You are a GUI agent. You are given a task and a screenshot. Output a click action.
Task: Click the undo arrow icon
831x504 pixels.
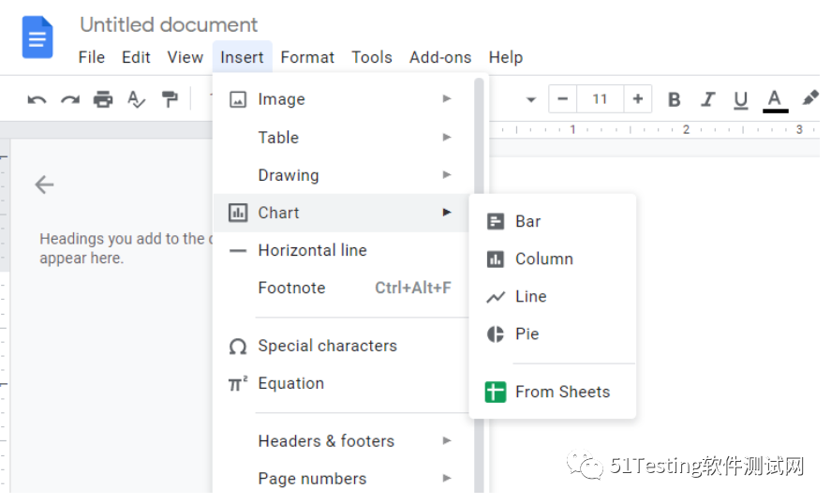37,99
